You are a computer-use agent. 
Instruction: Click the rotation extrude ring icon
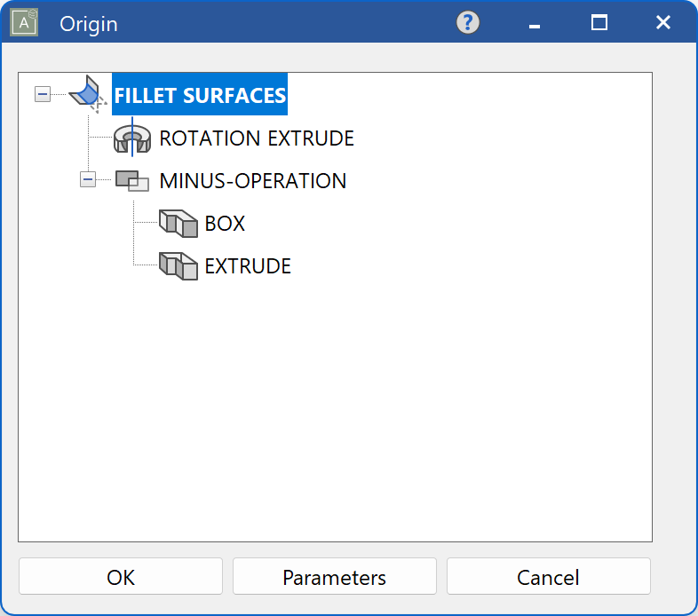click(132, 138)
